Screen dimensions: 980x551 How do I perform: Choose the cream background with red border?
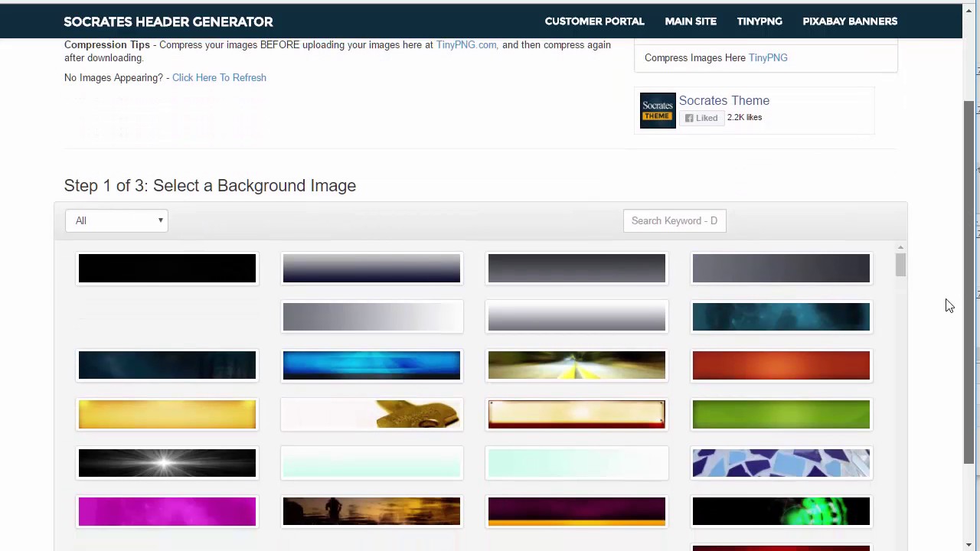(577, 414)
